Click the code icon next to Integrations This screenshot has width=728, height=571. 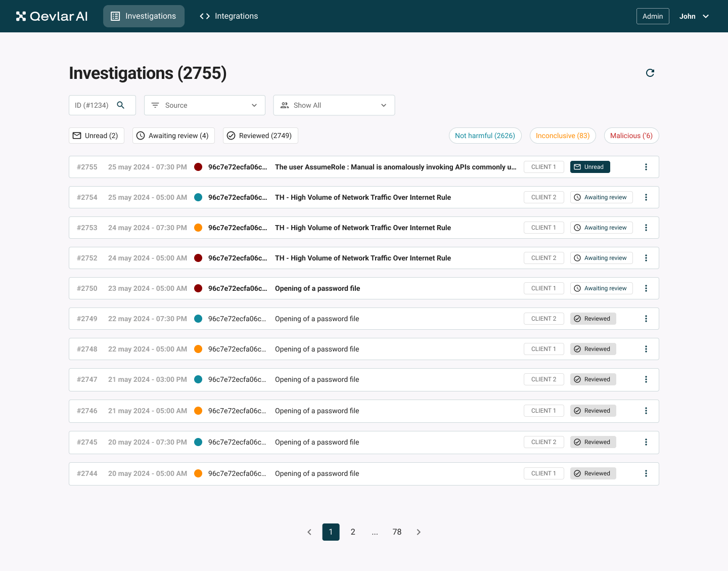click(204, 16)
